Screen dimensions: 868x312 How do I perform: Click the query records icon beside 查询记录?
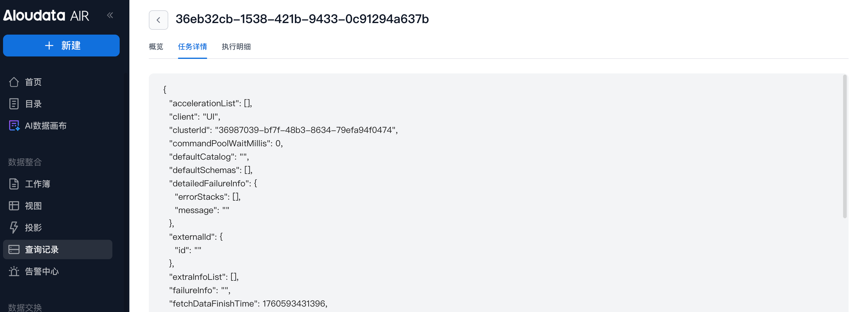point(14,250)
